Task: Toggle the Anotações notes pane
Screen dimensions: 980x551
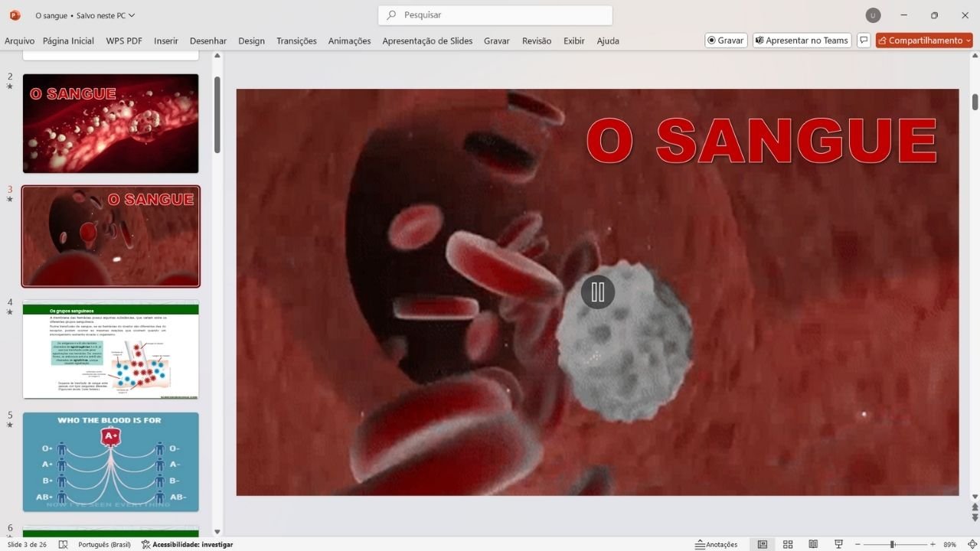Action: coord(716,544)
